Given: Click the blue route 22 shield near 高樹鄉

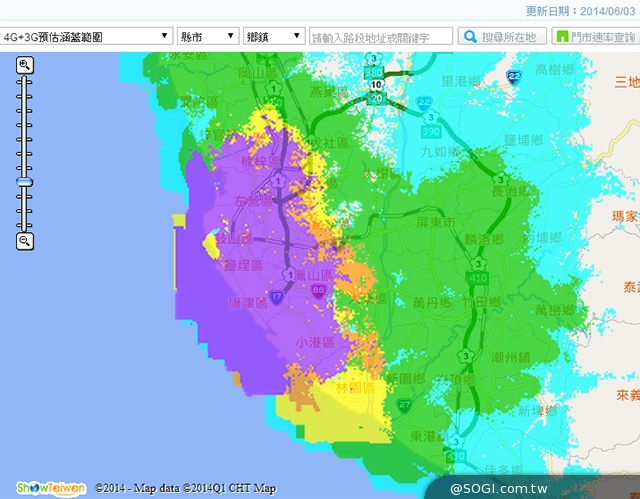Looking at the screenshot, I should [513, 77].
